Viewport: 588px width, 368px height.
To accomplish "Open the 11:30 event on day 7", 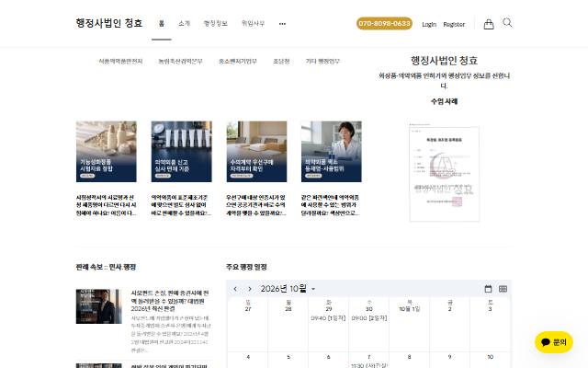I will coord(369,365).
